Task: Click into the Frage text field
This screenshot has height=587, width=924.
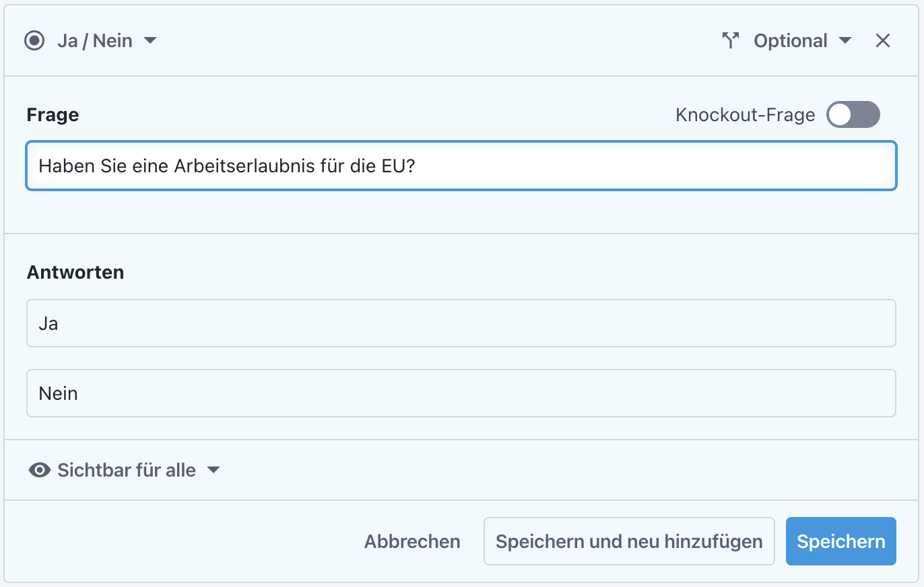Action: click(461, 166)
